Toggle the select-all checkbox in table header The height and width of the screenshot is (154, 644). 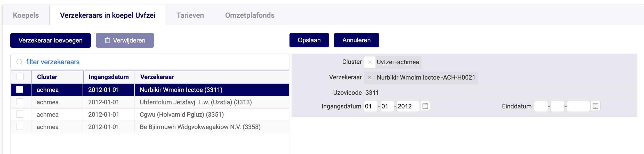coord(20,77)
